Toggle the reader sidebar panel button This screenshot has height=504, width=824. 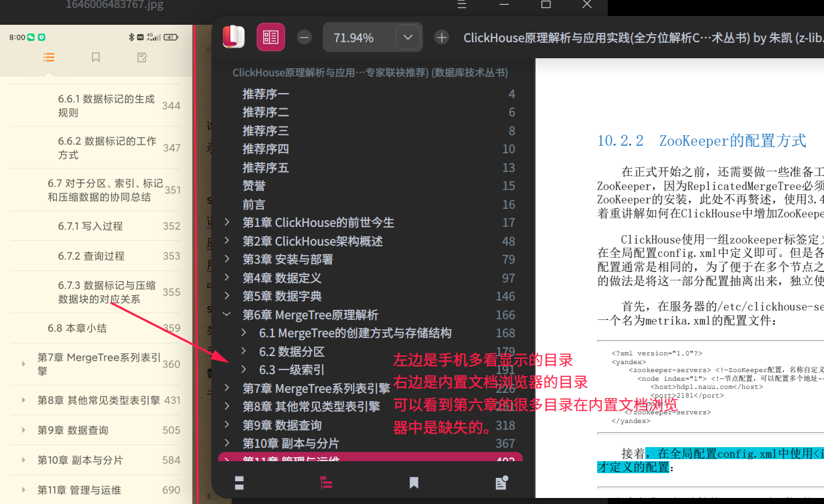(271, 37)
